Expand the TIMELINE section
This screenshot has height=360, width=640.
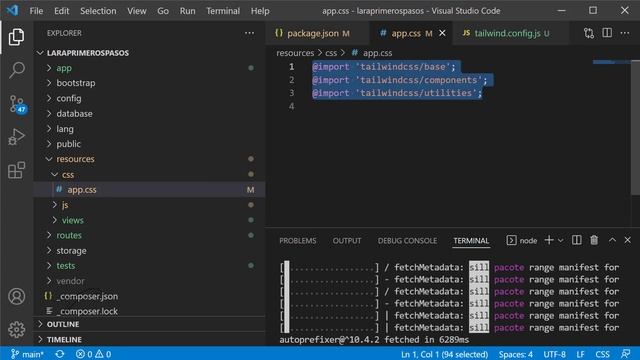click(149, 339)
